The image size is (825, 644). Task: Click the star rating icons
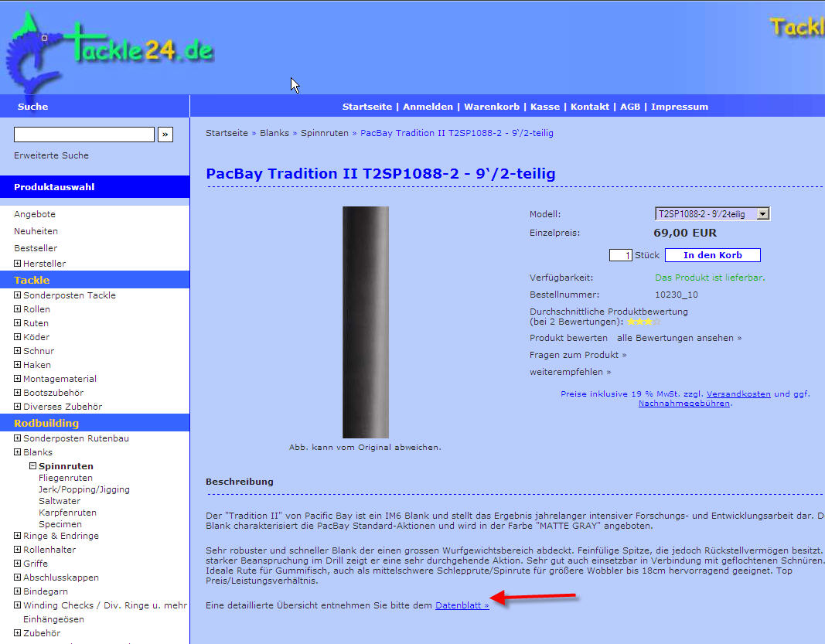[x=641, y=322]
